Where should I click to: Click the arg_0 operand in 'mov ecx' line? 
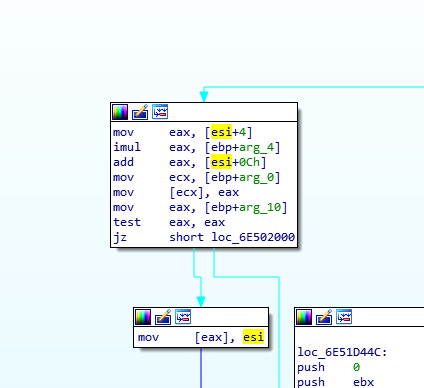(x=256, y=177)
